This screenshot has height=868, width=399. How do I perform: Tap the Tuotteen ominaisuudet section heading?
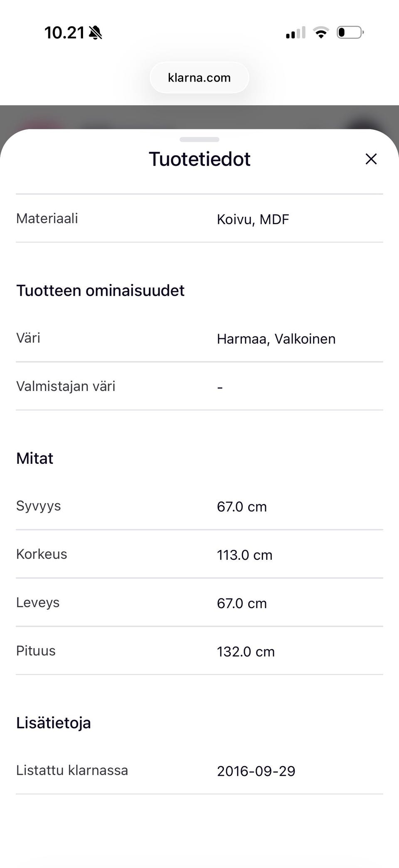[100, 290]
